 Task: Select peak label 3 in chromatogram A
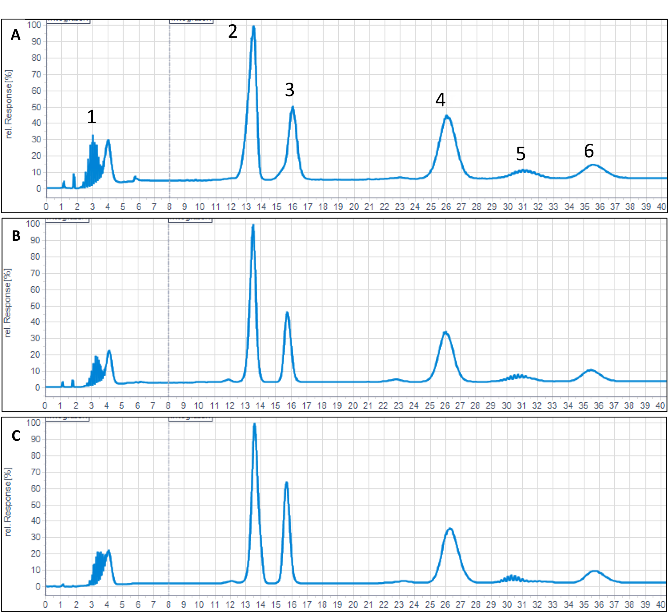point(289,90)
